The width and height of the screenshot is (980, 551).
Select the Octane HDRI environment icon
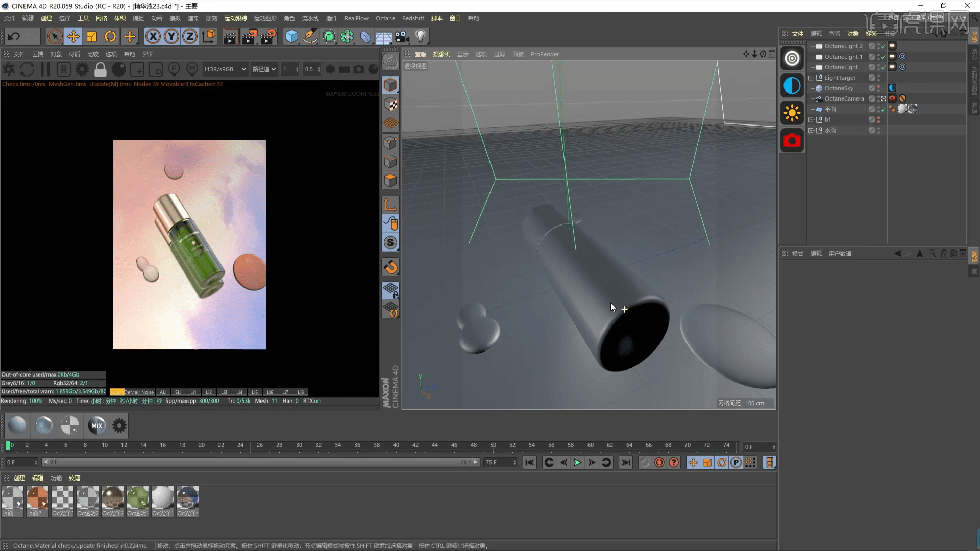(792, 85)
